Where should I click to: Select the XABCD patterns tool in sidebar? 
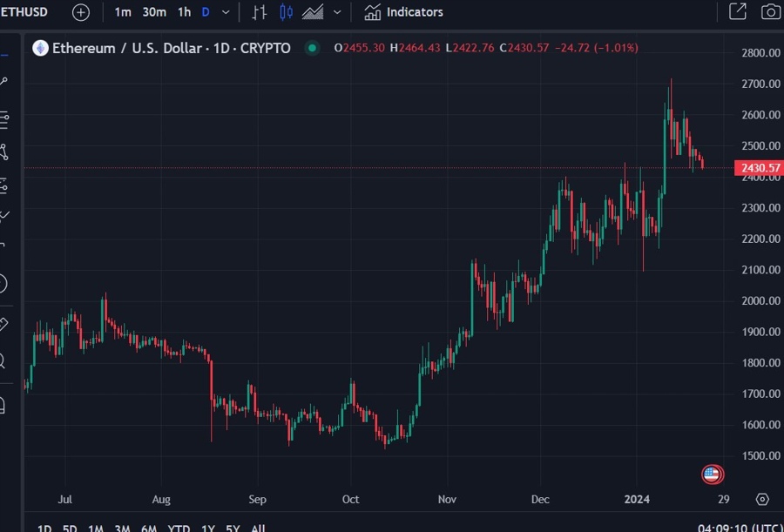click(3, 152)
